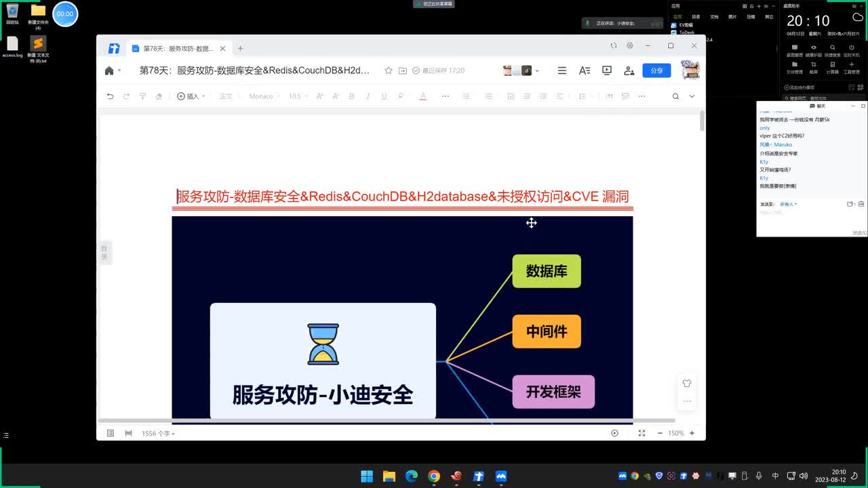The image size is (868, 488).
Task: Click the vertical scrollbar of the document
Action: tap(703, 121)
